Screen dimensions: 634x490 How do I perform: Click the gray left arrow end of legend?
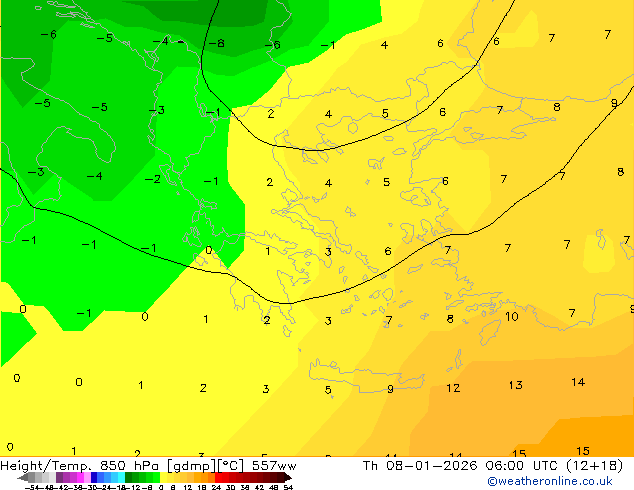coord(23,478)
